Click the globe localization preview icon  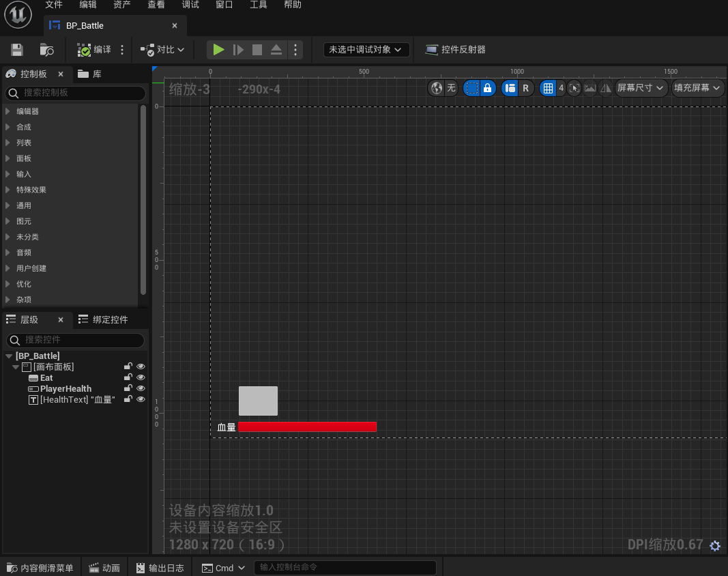(x=435, y=88)
